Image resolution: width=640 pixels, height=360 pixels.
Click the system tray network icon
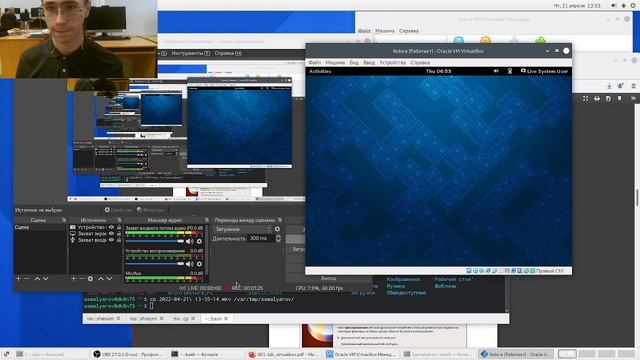[x=623, y=6]
